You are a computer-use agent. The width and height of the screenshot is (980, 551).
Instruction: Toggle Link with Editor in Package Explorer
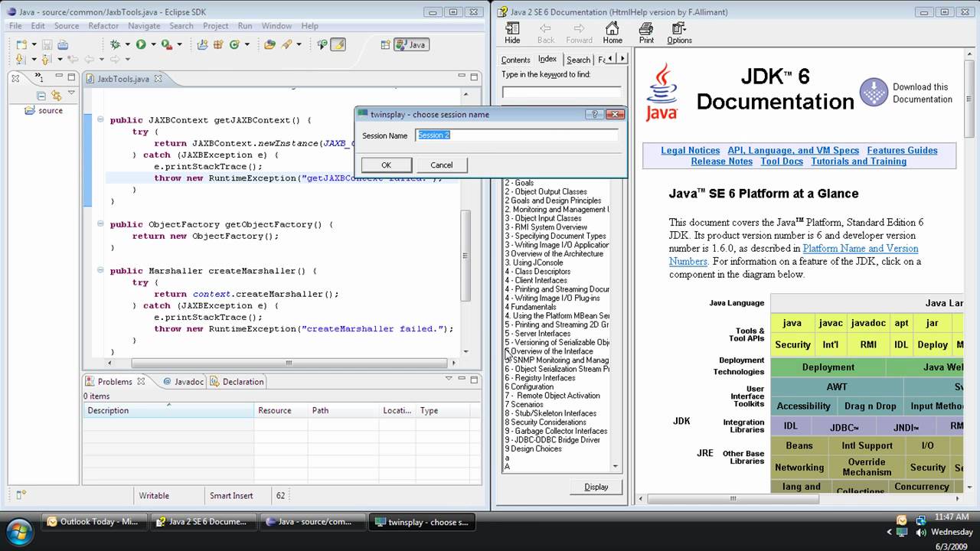[x=56, y=95]
